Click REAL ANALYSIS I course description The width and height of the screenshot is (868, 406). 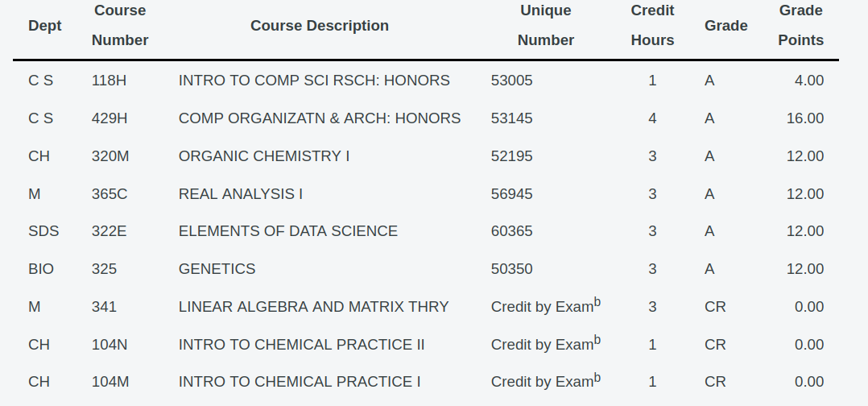click(x=240, y=194)
